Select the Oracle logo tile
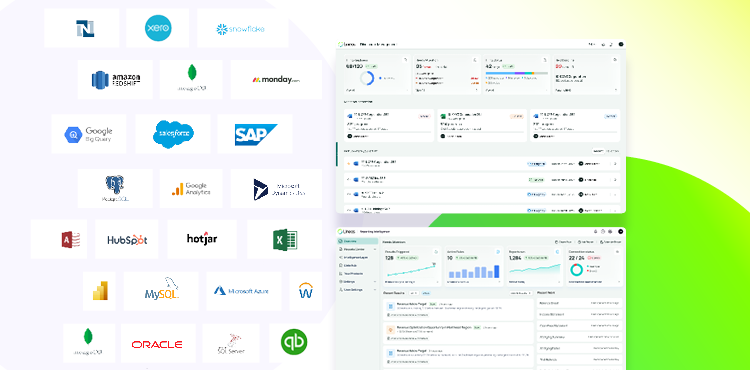The width and height of the screenshot is (750, 370). click(158, 343)
